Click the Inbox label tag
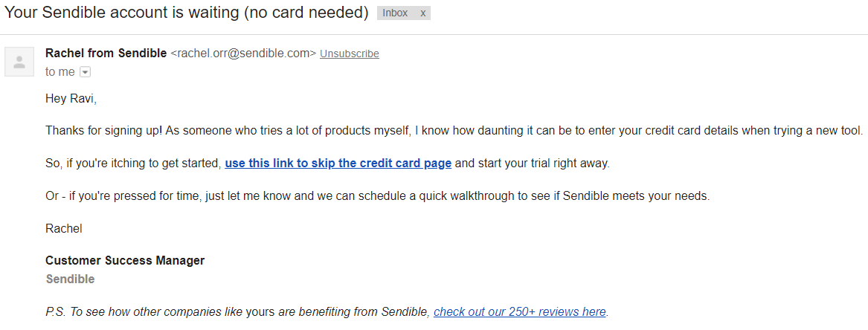This screenshot has width=868, height=330. click(x=396, y=13)
